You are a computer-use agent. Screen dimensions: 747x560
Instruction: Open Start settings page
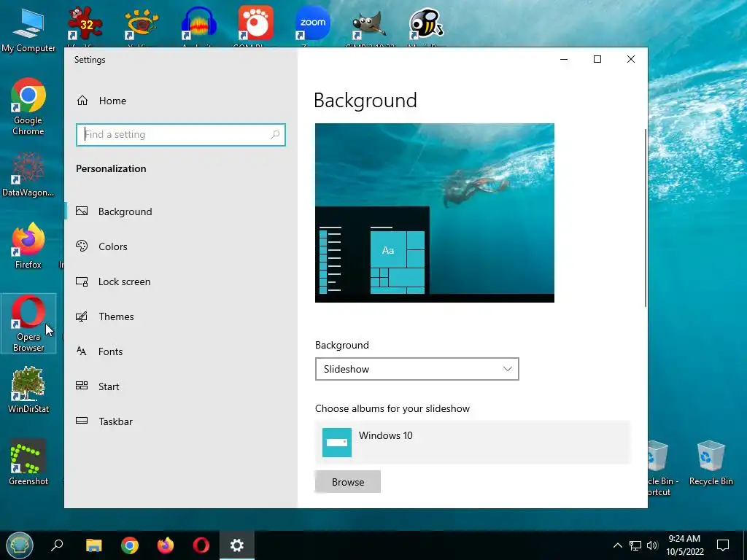pyautogui.click(x=109, y=386)
